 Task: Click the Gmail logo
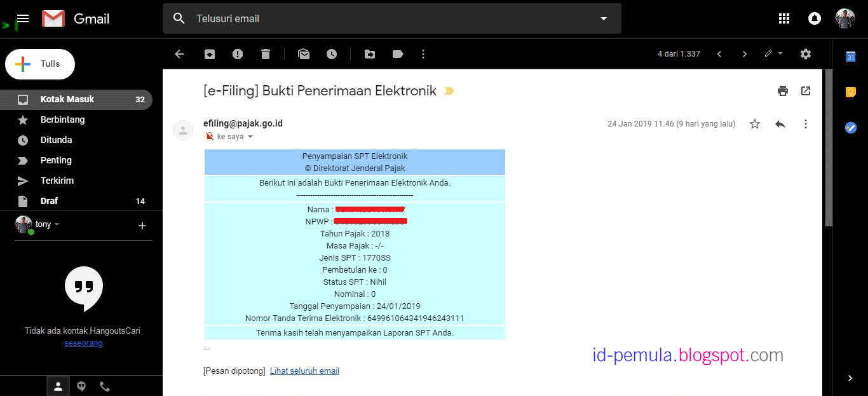pos(76,19)
